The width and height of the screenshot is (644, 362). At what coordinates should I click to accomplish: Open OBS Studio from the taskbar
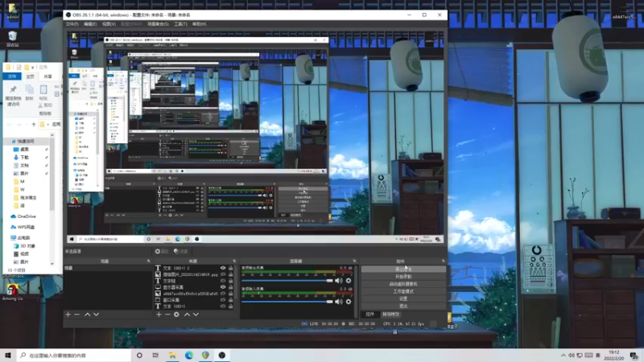click(222, 356)
